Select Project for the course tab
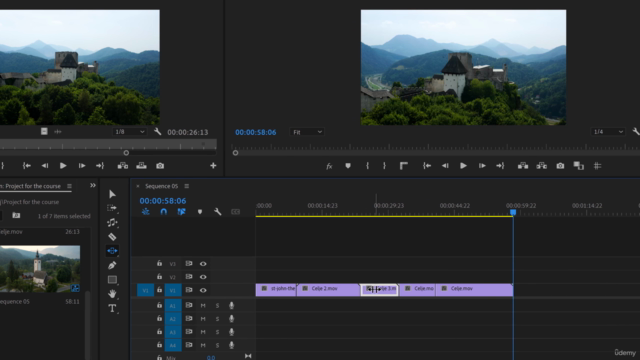The height and width of the screenshot is (360, 640). pyautogui.click(x=33, y=186)
